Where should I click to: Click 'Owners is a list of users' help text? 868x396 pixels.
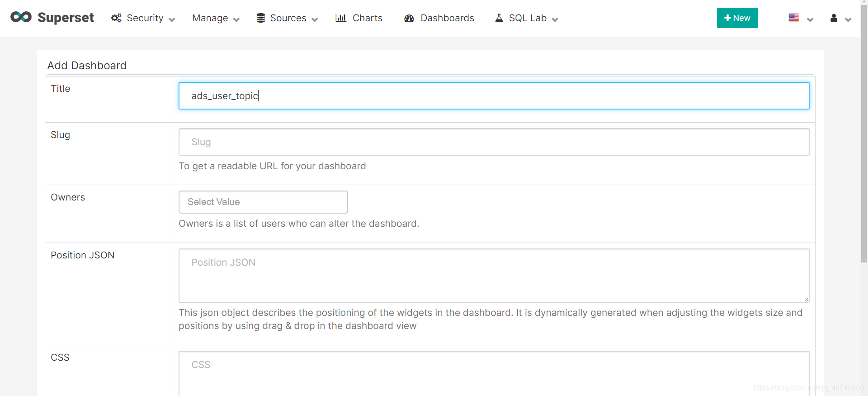299,224
